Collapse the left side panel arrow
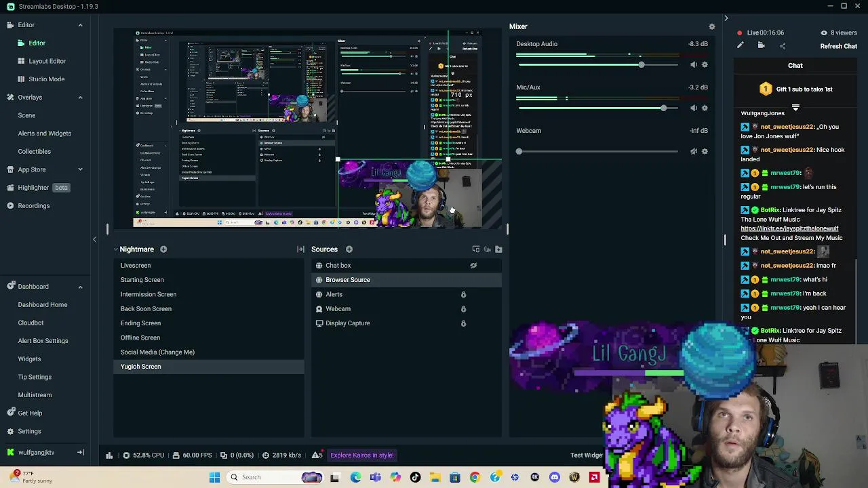 (94, 239)
